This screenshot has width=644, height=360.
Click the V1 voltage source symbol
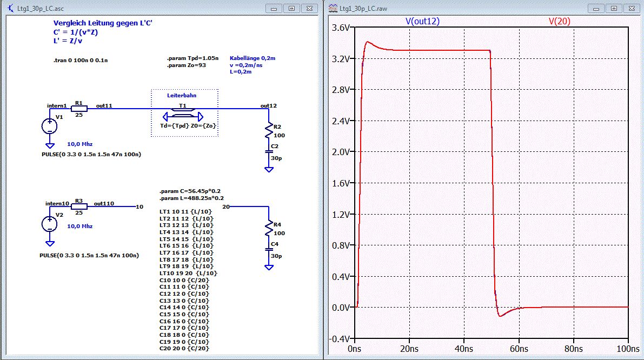[x=50, y=126]
